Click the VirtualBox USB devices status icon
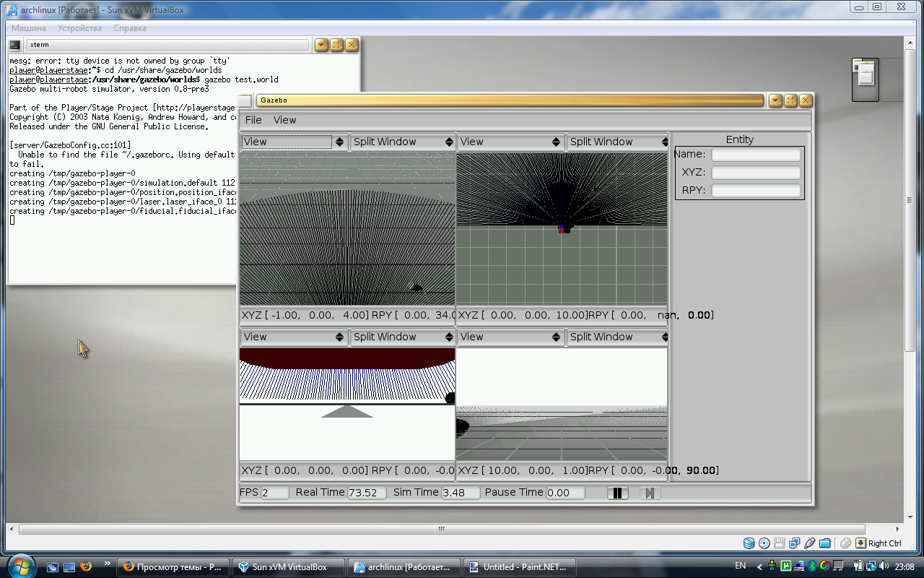This screenshot has width=924, height=578. (x=809, y=543)
